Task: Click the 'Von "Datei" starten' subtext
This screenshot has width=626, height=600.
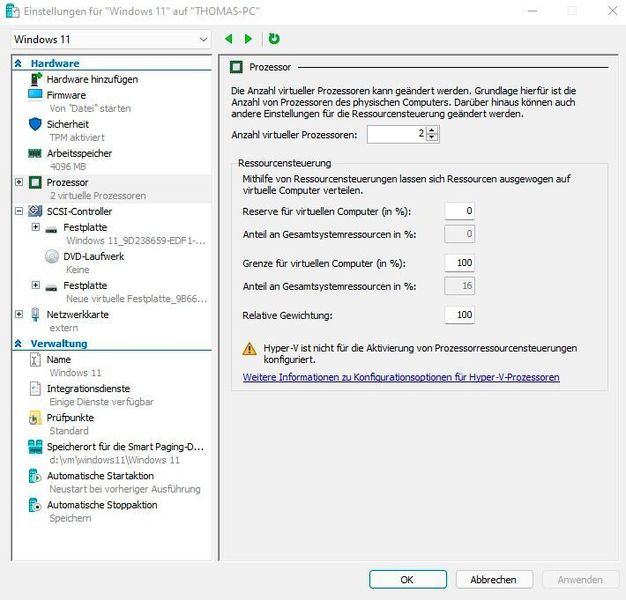Action: pos(90,108)
